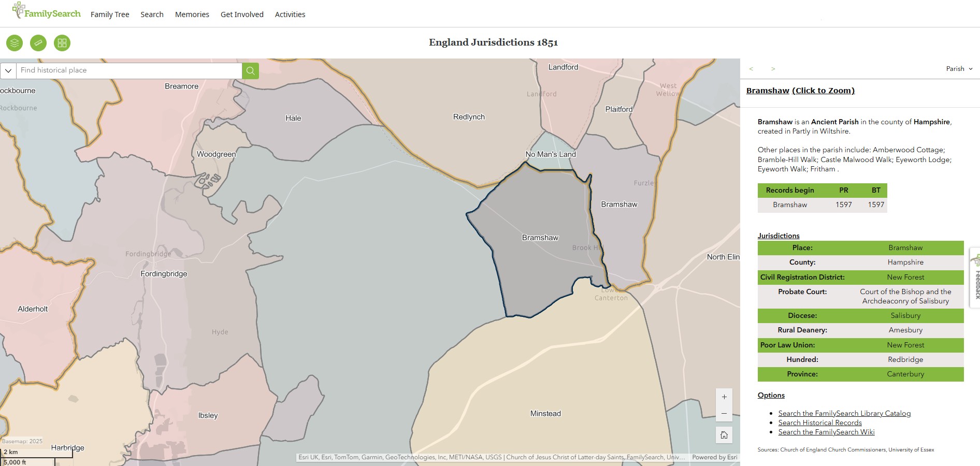Open the Memories menu
The height and width of the screenshot is (466, 980).
click(192, 14)
